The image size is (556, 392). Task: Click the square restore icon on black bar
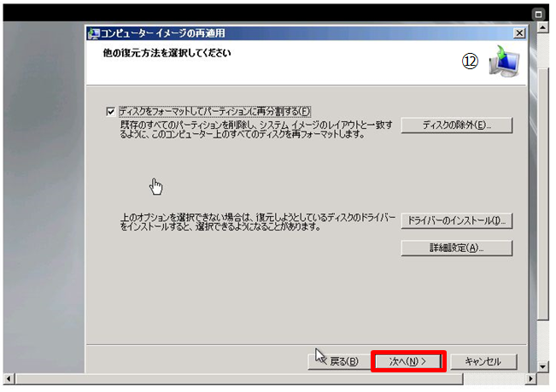coord(539,15)
